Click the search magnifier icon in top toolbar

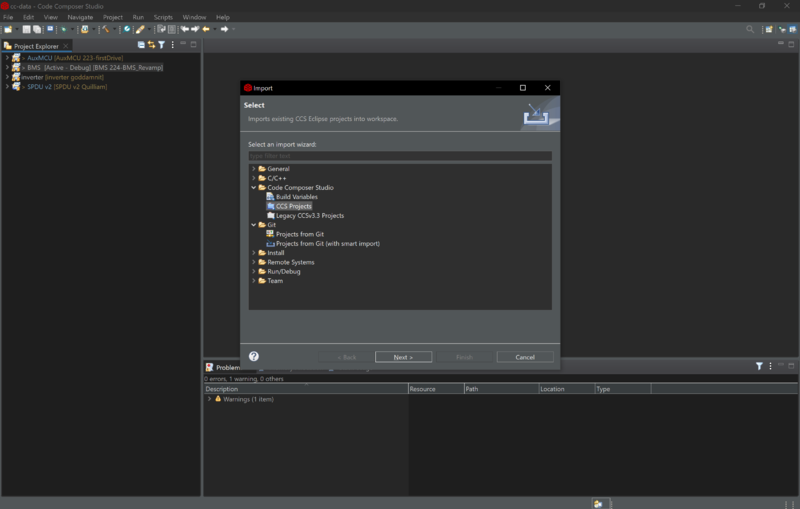tap(750, 29)
